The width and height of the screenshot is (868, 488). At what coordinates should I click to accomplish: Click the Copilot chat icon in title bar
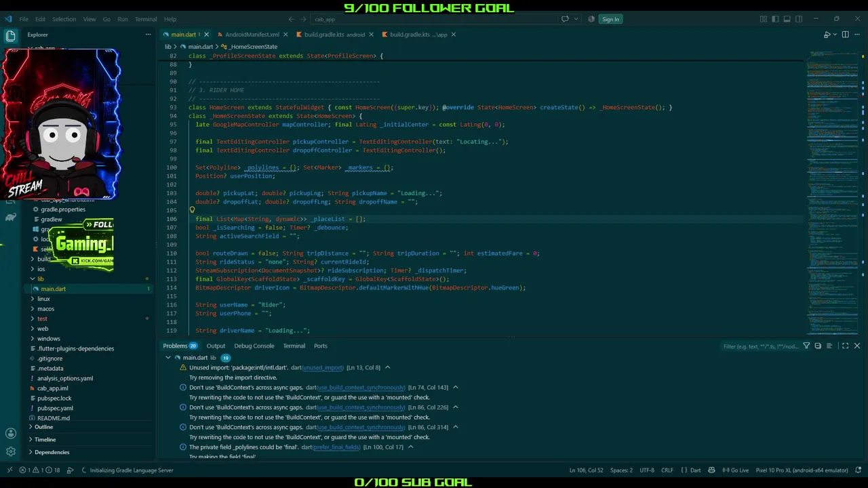tap(565, 19)
